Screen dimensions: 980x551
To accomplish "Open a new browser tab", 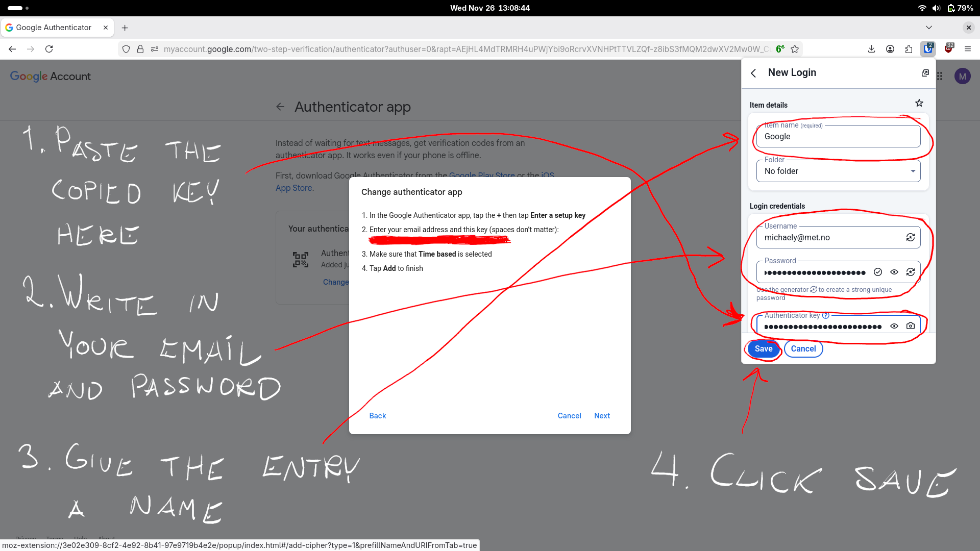I will 125,28.
